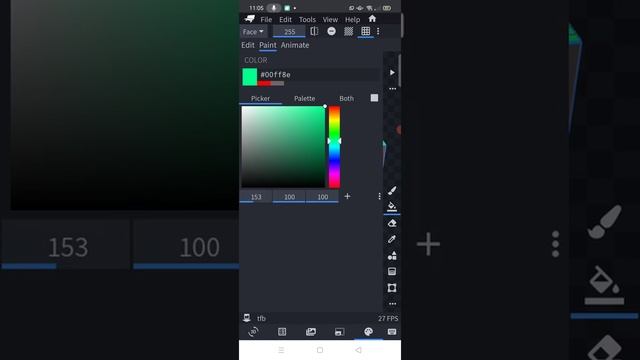Click the hue value field 153
This screenshot has width=640, height=360.
point(256,197)
